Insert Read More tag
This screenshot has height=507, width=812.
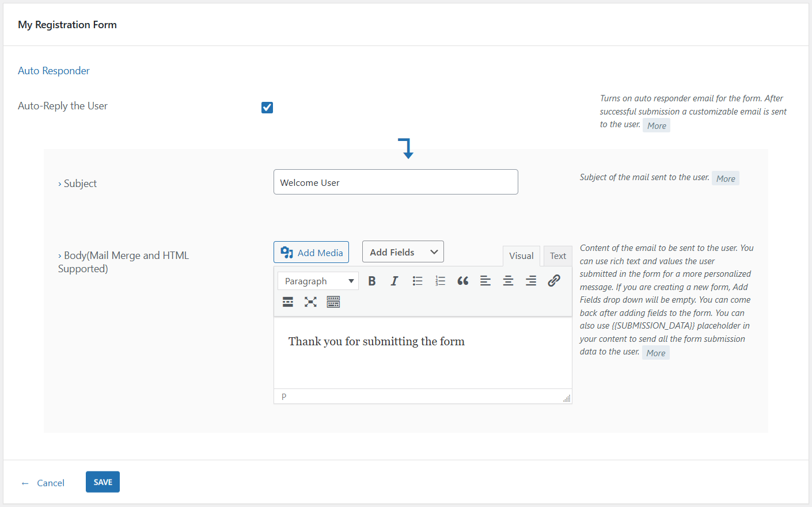[x=288, y=302]
